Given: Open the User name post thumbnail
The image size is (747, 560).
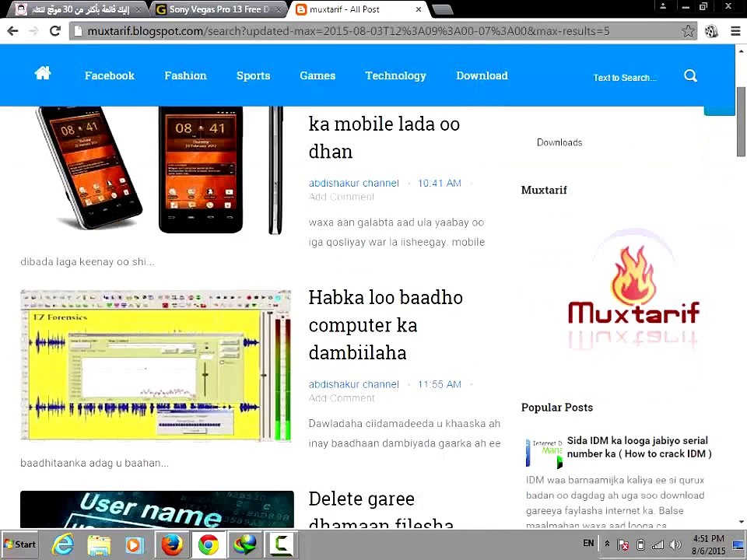Looking at the screenshot, I should point(156,509).
